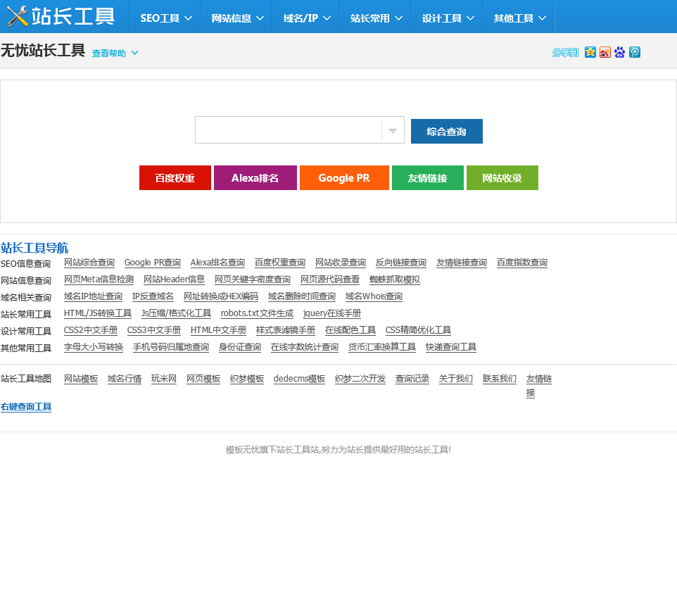This screenshot has width=677, height=616.
Task: Open 在线配色工具 link
Action: (x=350, y=330)
